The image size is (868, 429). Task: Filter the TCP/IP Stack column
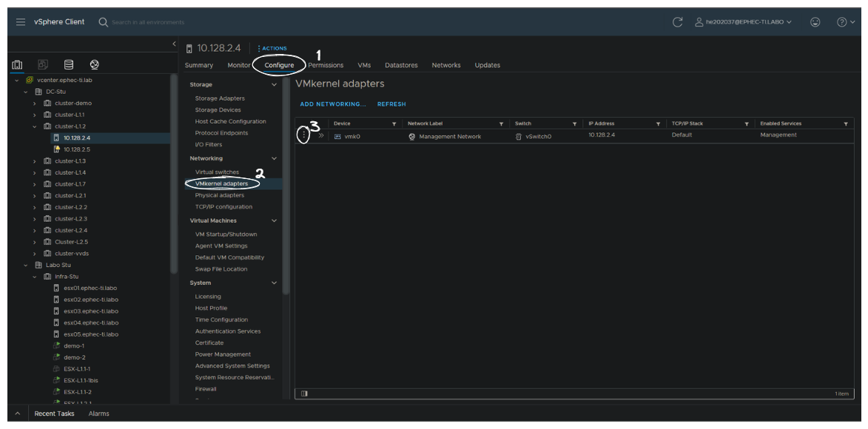(747, 124)
